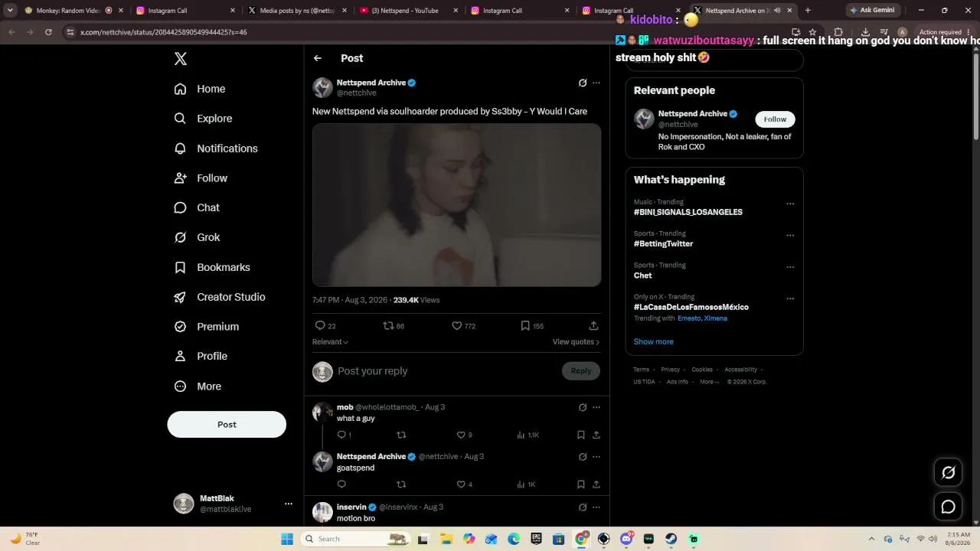Open the Grok icon on the main post
The image size is (980, 551).
tap(583, 83)
